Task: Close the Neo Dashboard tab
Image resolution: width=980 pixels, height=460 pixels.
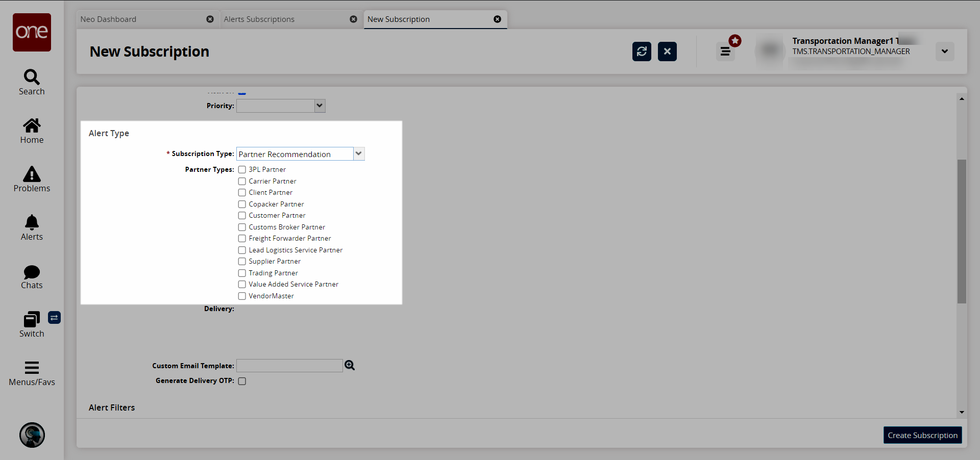Action: tap(210, 19)
